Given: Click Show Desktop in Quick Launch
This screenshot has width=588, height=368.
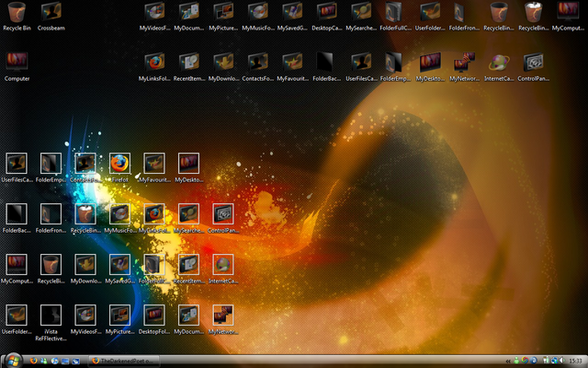Looking at the screenshot, I should coord(65,361).
